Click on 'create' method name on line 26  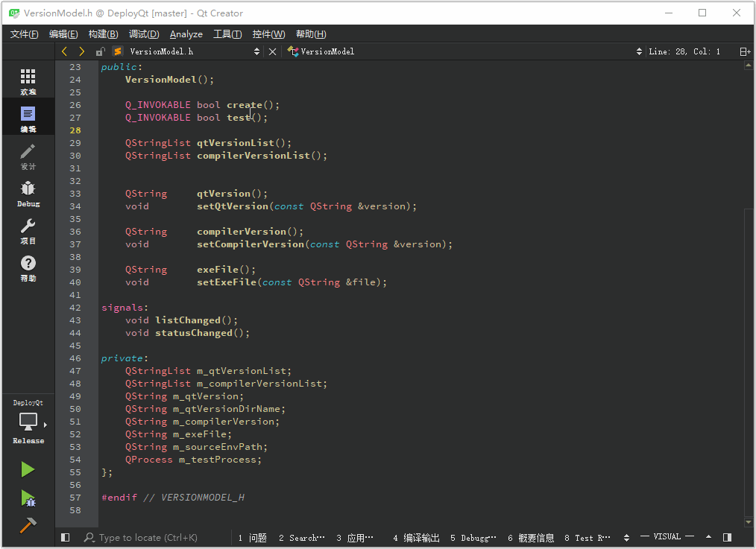coord(245,105)
